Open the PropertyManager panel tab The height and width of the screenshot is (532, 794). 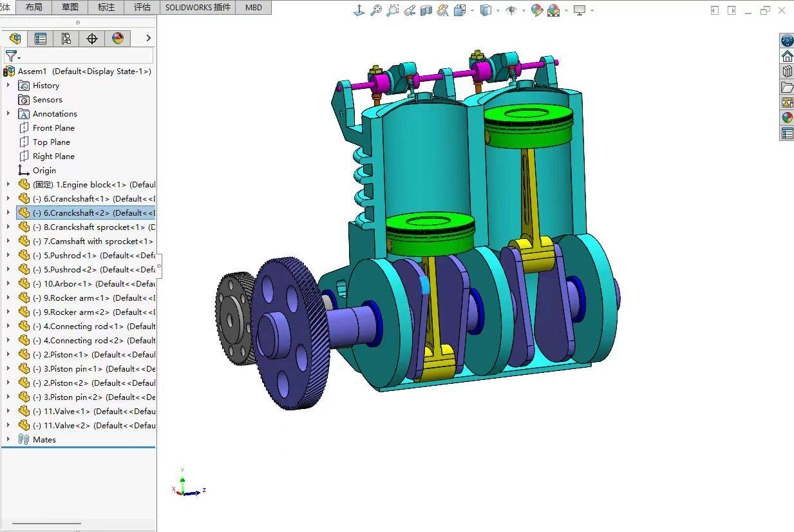coord(41,39)
